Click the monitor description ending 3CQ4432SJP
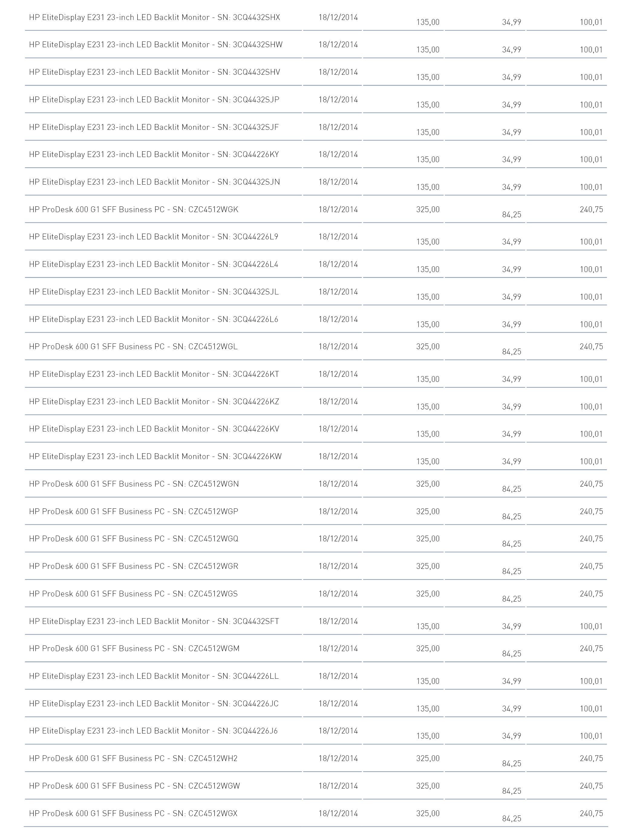The image size is (643, 840). [x=154, y=100]
